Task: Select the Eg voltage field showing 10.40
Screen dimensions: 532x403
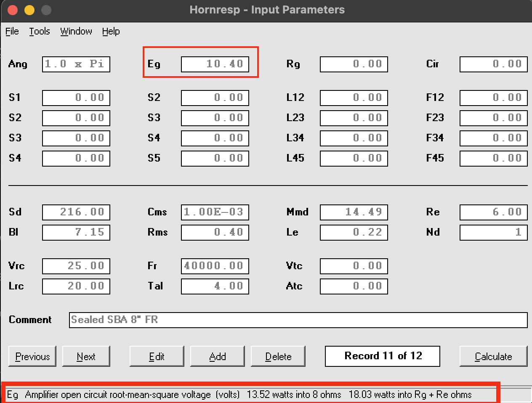Action: (x=215, y=64)
